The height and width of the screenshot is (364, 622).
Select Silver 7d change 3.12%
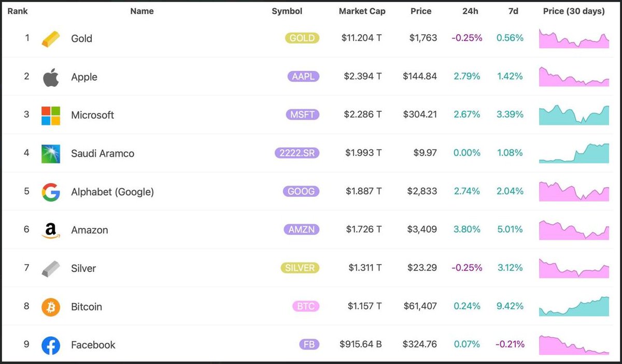(510, 268)
